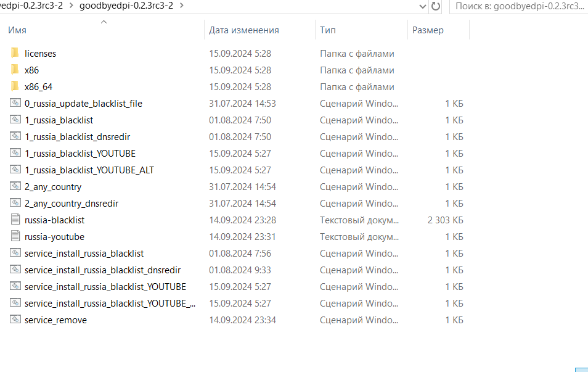Select the 2_any_country file name
This screenshot has width=588, height=372.
(53, 187)
